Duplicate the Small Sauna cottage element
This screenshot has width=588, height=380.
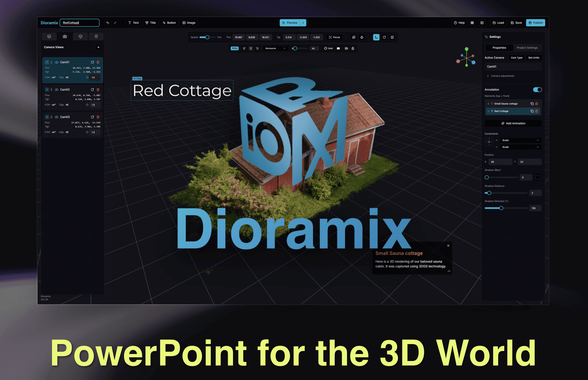point(532,104)
